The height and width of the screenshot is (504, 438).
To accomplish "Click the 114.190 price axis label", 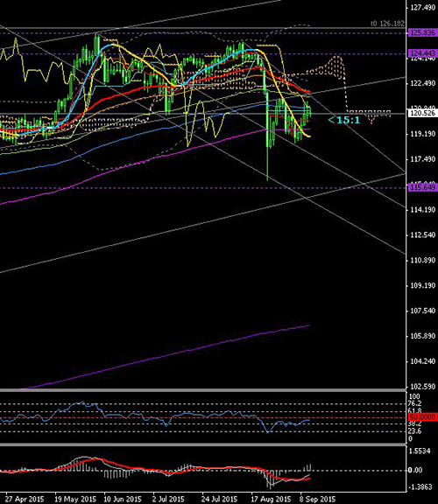I will [x=423, y=210].
